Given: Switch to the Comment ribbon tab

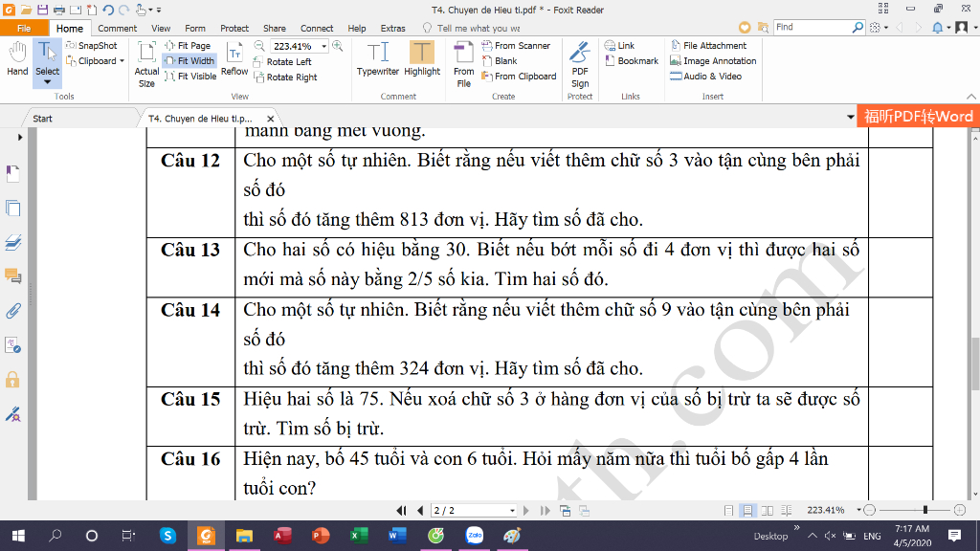Looking at the screenshot, I should (117, 28).
